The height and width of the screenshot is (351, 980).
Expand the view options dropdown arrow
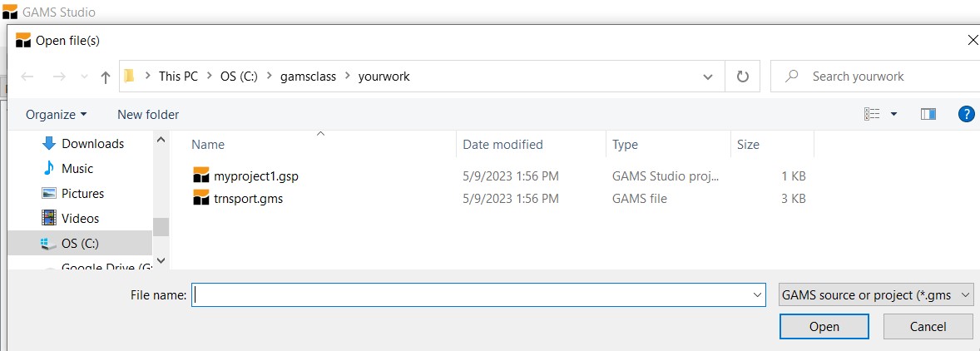pyautogui.click(x=893, y=114)
